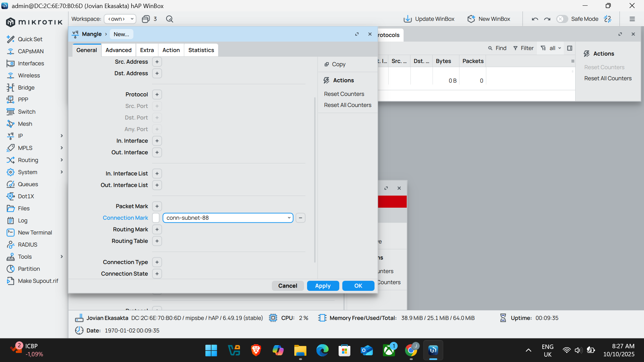The height and width of the screenshot is (362, 644).
Task: Switch to the Advanced tab
Action: tap(118, 50)
